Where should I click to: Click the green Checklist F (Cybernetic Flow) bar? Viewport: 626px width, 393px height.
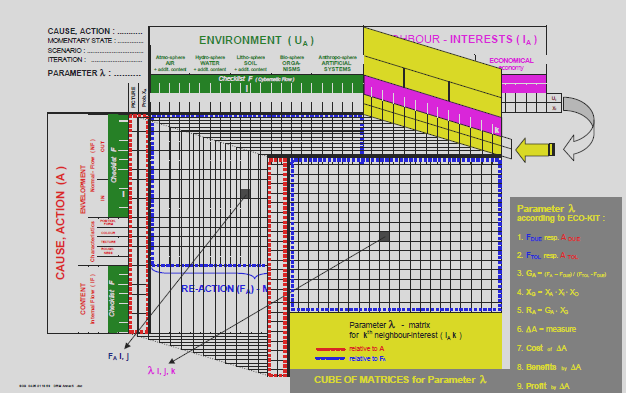tap(256, 83)
